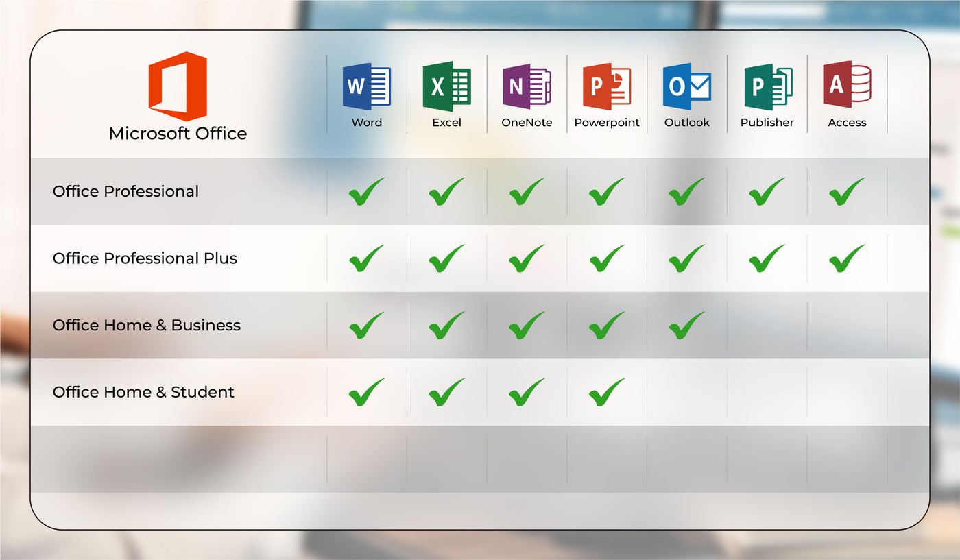The image size is (960, 560).
Task: Click the Publisher app icon
Action: tap(768, 87)
